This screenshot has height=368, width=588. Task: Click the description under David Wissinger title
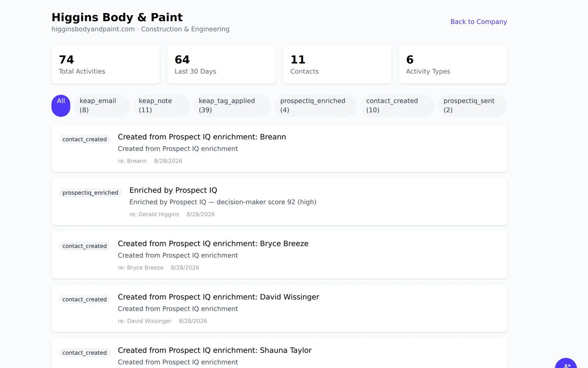click(178, 309)
